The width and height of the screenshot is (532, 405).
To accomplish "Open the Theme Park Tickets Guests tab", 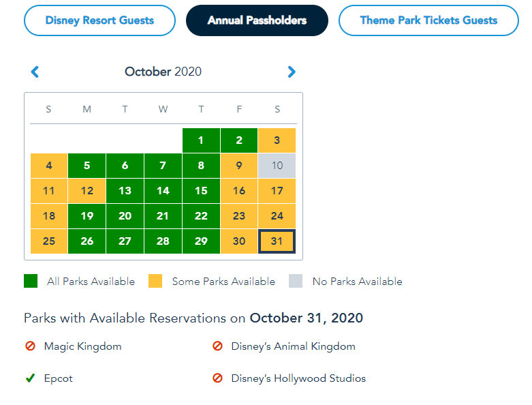I will 428,20.
